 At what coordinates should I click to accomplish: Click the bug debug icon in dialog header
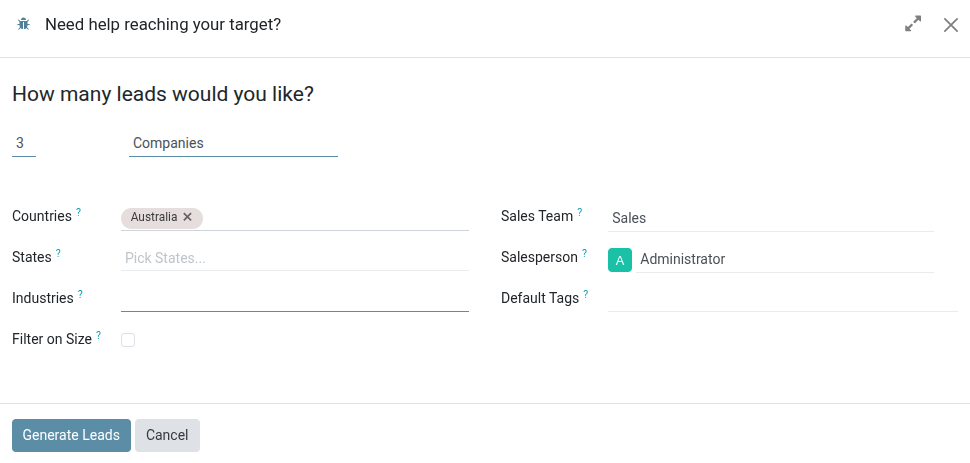24,24
